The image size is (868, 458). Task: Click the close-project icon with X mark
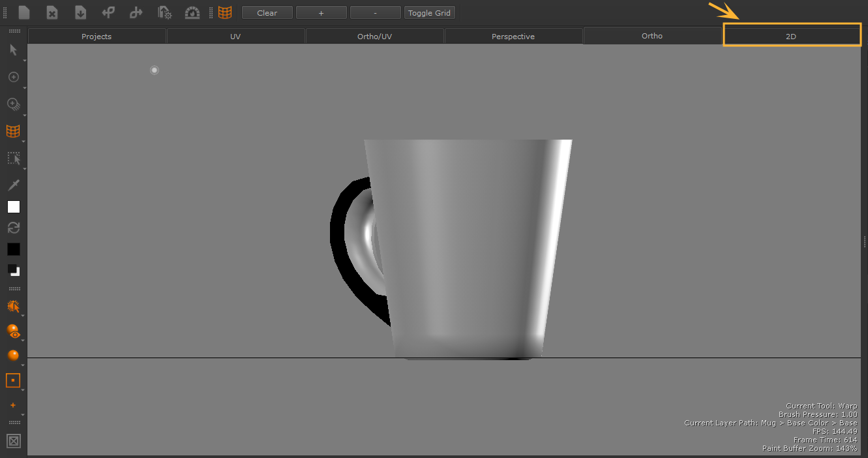pyautogui.click(x=52, y=12)
